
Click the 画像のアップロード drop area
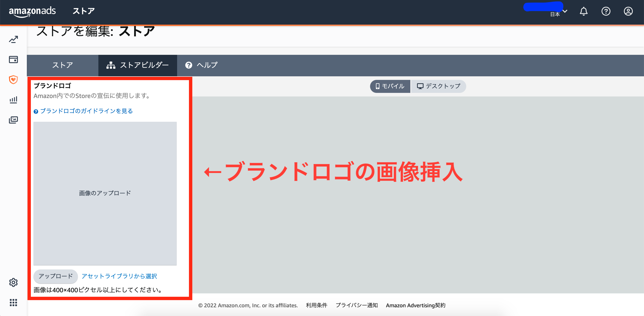coord(105,193)
